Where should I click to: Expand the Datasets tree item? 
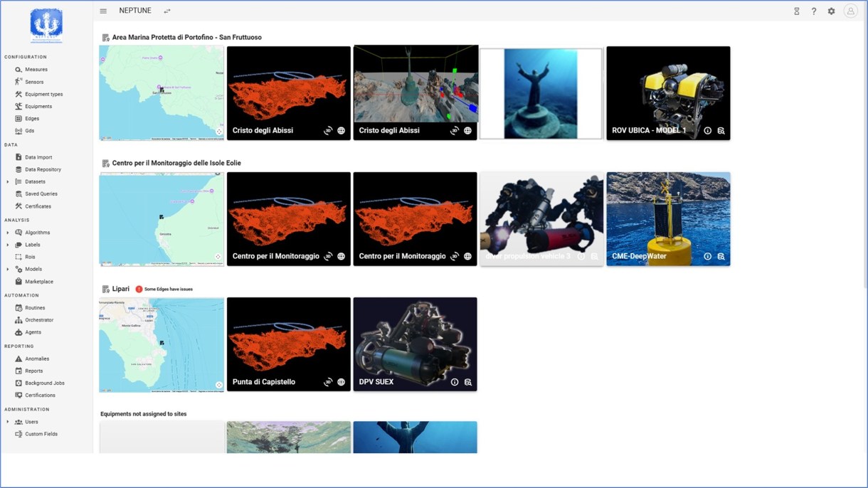8,182
